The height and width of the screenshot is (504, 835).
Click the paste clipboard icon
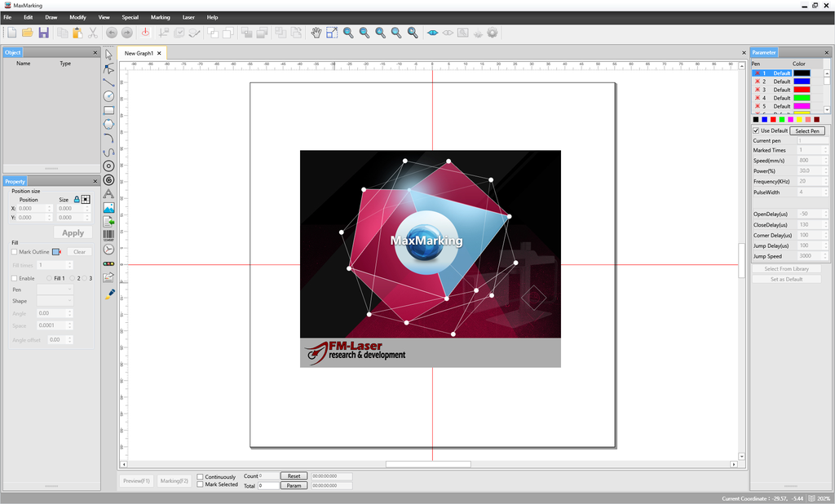(x=77, y=33)
